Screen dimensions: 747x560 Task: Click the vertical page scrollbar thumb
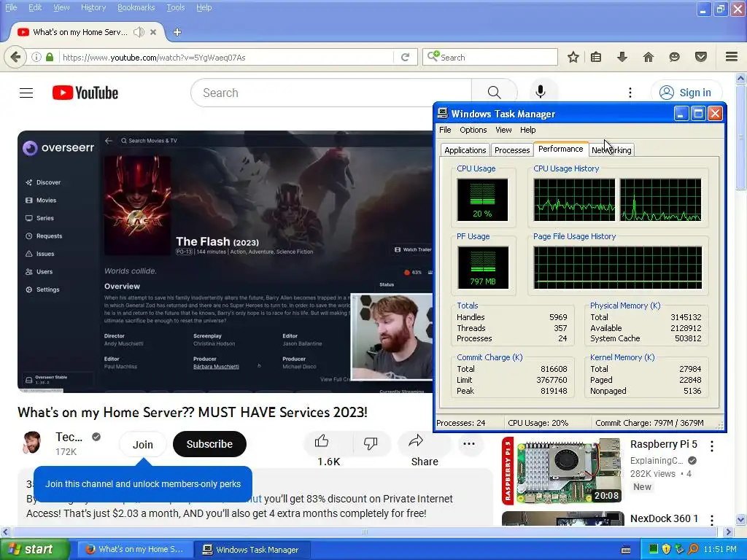click(741, 137)
